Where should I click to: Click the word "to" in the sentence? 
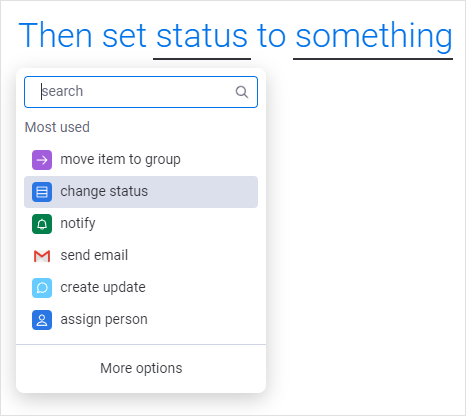(x=271, y=36)
